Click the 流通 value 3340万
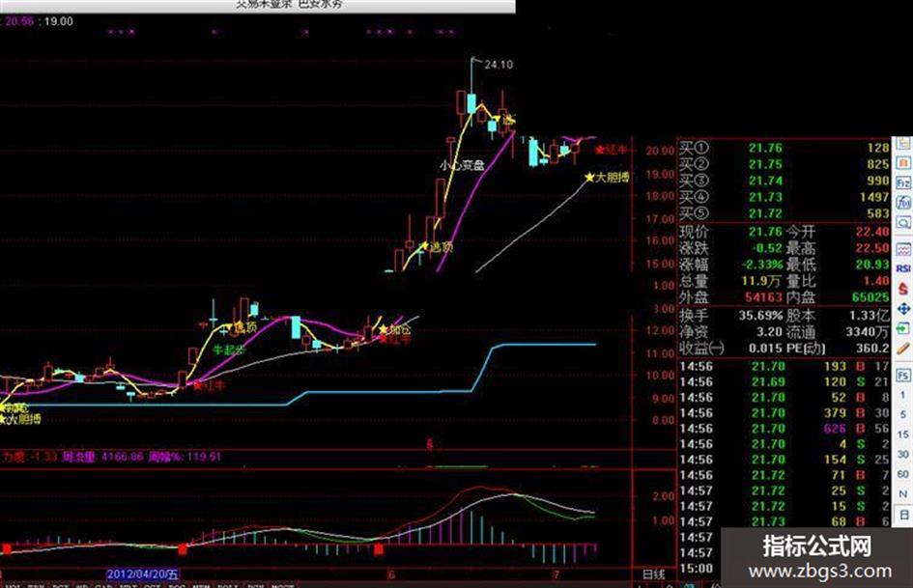This screenshot has height=588, width=913. 868,332
